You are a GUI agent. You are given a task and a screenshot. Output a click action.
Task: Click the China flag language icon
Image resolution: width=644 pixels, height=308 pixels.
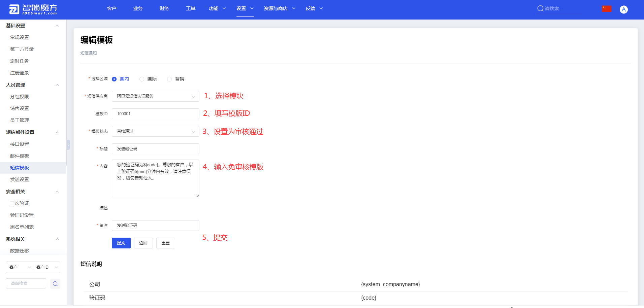tap(607, 9)
